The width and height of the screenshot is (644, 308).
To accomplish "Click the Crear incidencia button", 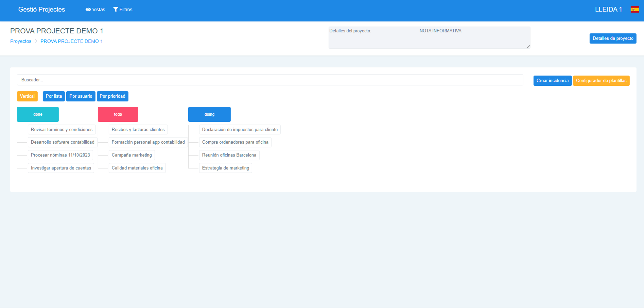I will point(552,80).
